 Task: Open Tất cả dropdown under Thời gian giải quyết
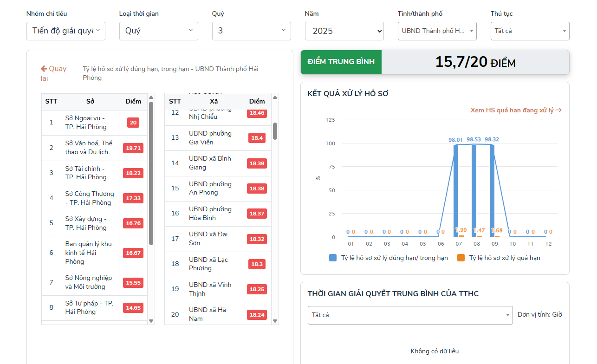tap(410, 315)
